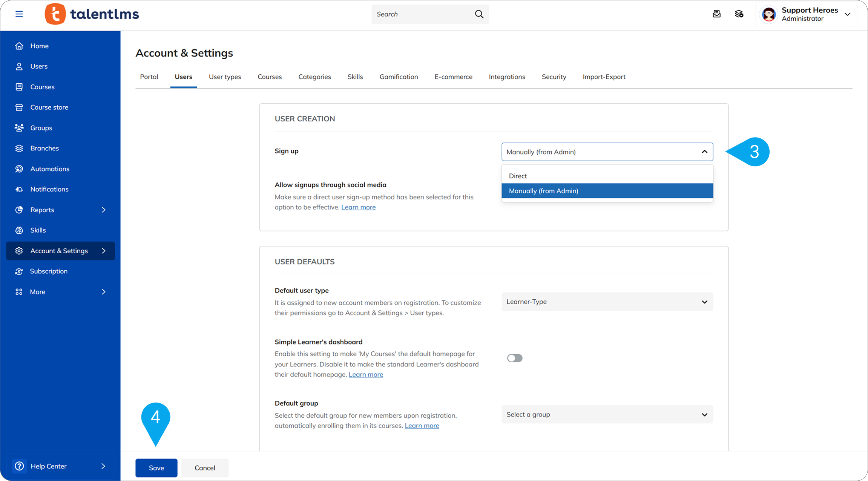Switch to the User types tab
Viewport: 868px width, 481px height.
pos(225,77)
